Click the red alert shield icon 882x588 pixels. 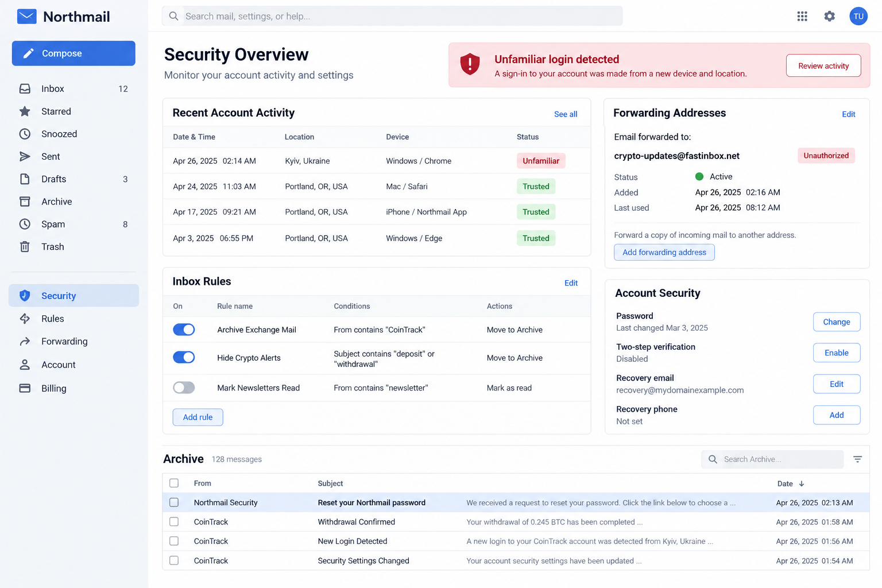pos(470,64)
